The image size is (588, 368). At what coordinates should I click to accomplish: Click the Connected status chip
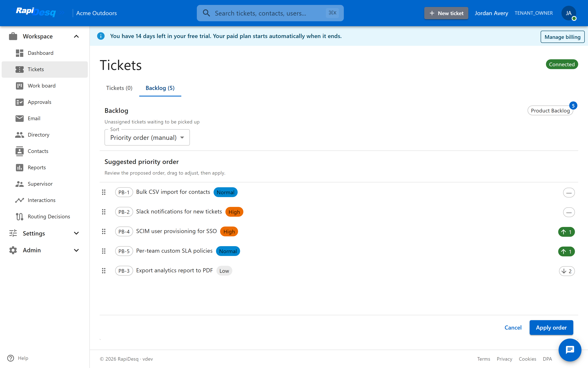point(562,64)
